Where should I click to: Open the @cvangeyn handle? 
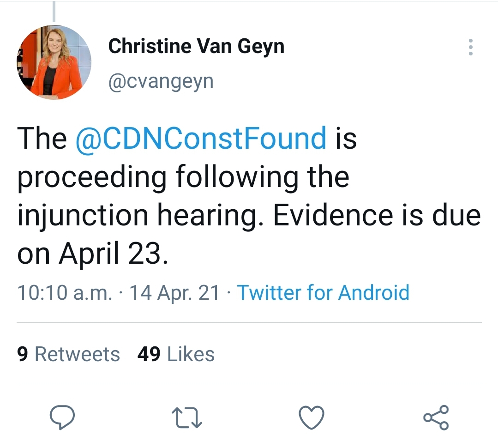click(161, 81)
